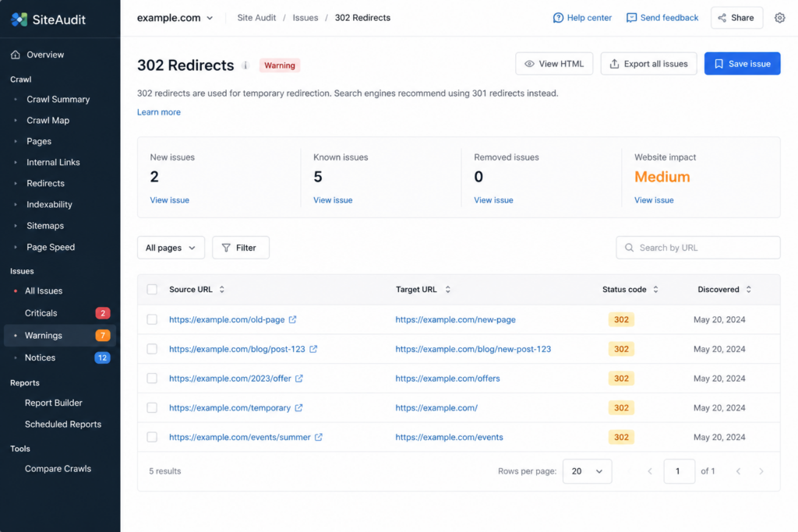Check the old-page row checkbox
The image size is (798, 532).
(152, 319)
